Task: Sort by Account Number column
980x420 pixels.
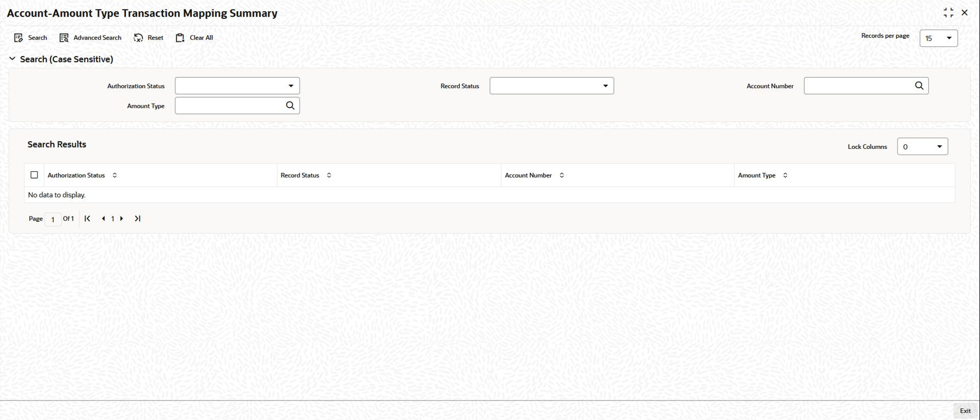Action: (562, 175)
